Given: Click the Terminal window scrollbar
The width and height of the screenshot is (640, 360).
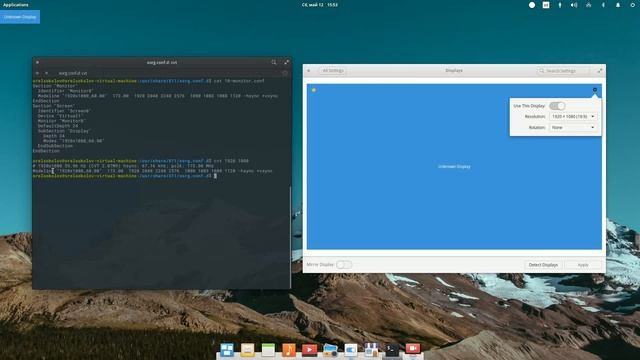Looking at the screenshot, I should (x=291, y=238).
